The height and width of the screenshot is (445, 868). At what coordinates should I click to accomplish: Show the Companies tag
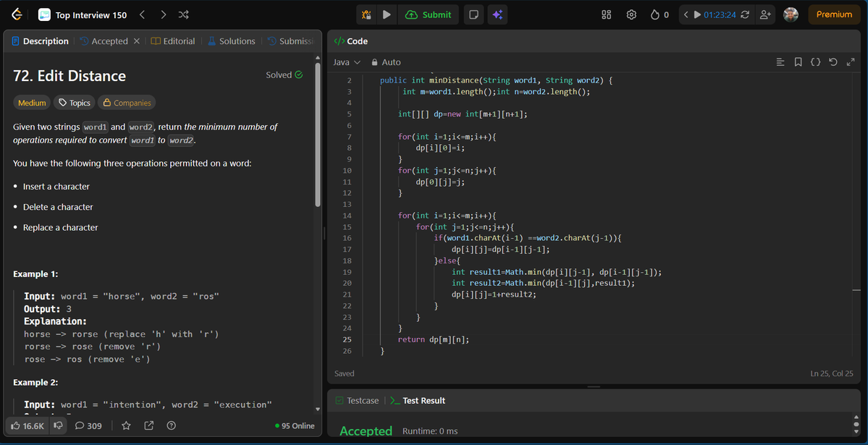click(127, 103)
